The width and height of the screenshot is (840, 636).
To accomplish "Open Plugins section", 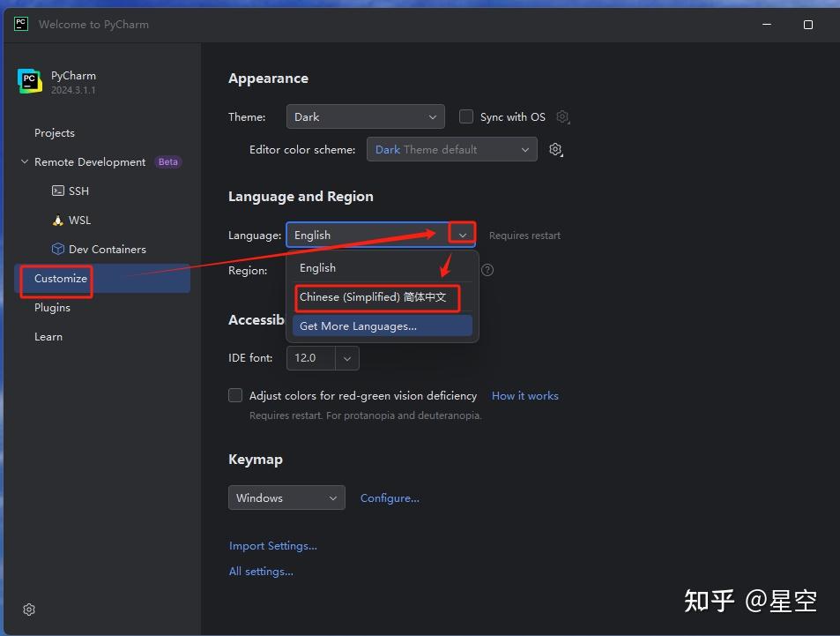I will (53, 307).
